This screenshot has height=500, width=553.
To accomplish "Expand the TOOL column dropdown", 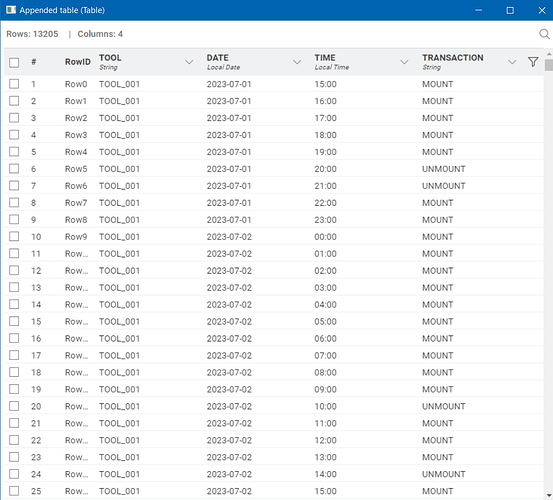I will pyautogui.click(x=189, y=62).
